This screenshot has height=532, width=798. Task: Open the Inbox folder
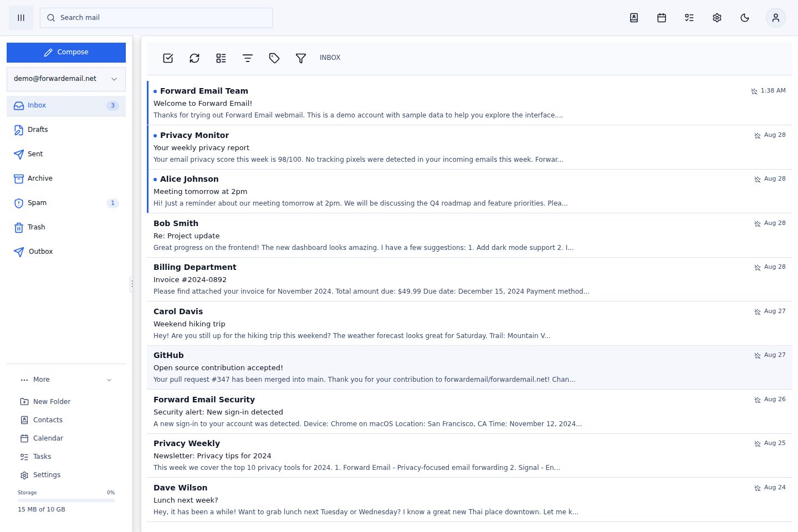(x=66, y=106)
